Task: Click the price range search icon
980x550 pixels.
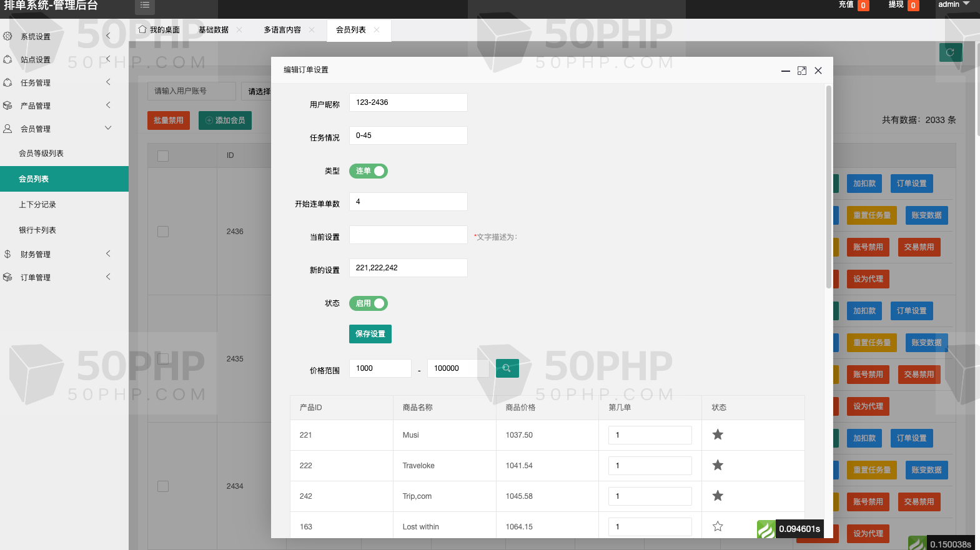Action: (x=507, y=368)
